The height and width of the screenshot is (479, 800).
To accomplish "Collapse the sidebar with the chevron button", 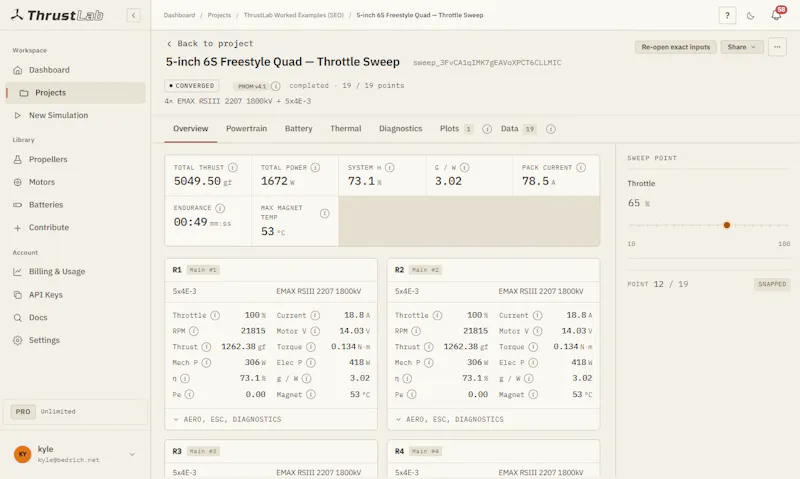I will click(133, 15).
